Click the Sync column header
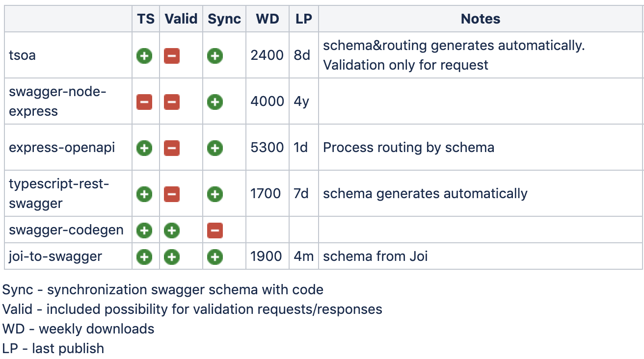Viewport: 644px width, 359px height. [x=224, y=19]
